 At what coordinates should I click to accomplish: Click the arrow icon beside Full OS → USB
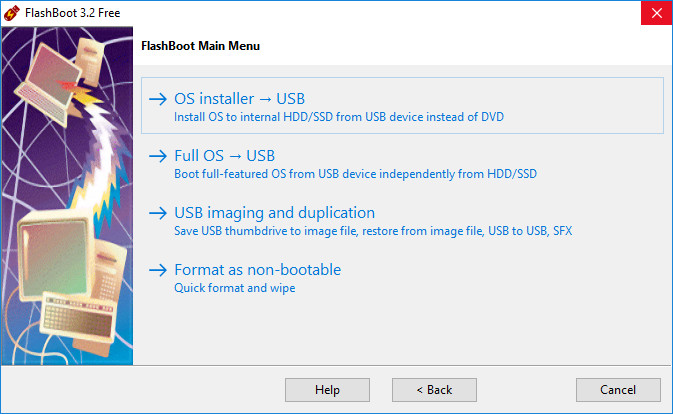[158, 156]
